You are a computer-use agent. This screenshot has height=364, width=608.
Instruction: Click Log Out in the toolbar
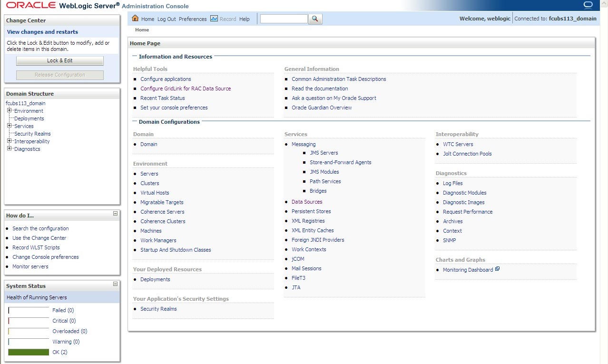pyautogui.click(x=167, y=19)
